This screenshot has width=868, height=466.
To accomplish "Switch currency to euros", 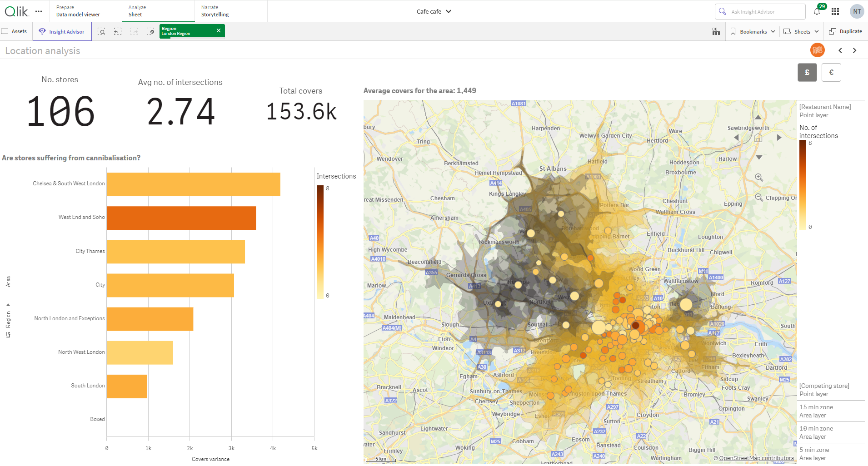I will 831,72.
